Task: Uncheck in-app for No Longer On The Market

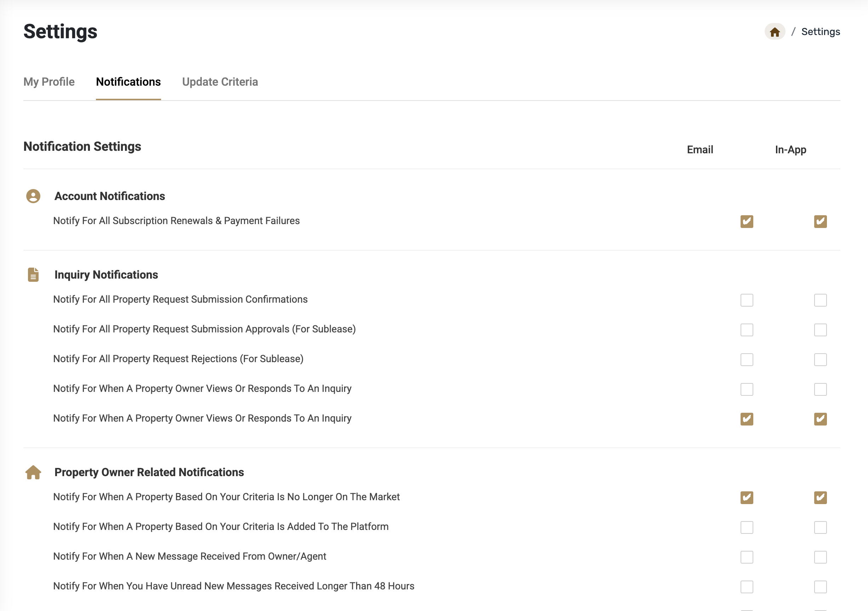Action: click(820, 498)
